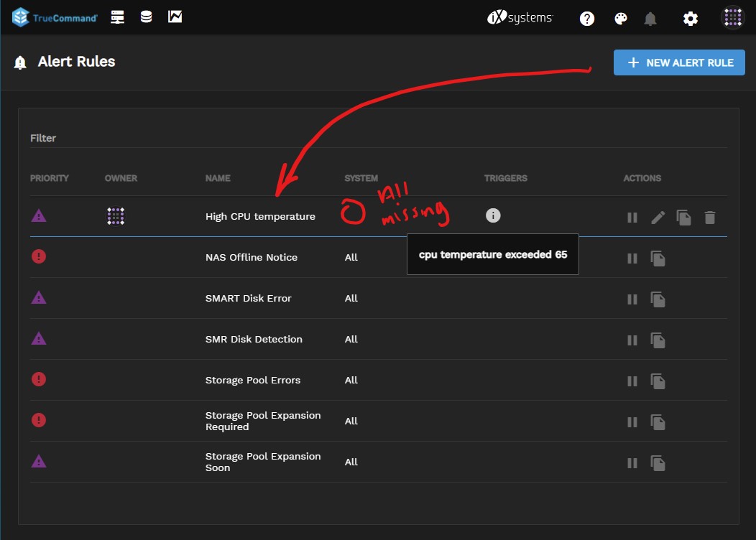Click the warning priority icon for SMART Disk Error
756x540 pixels.
[39, 298]
